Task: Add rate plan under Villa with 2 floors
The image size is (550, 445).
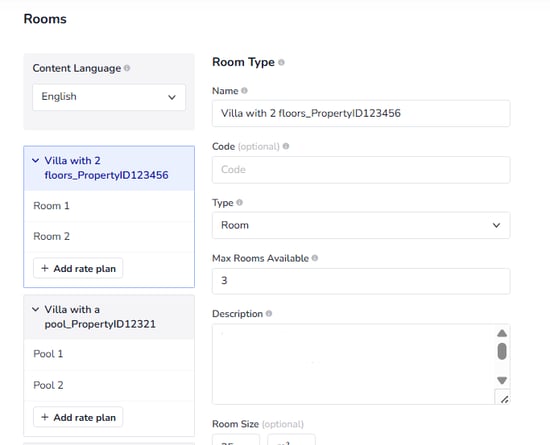Action: click(x=78, y=269)
